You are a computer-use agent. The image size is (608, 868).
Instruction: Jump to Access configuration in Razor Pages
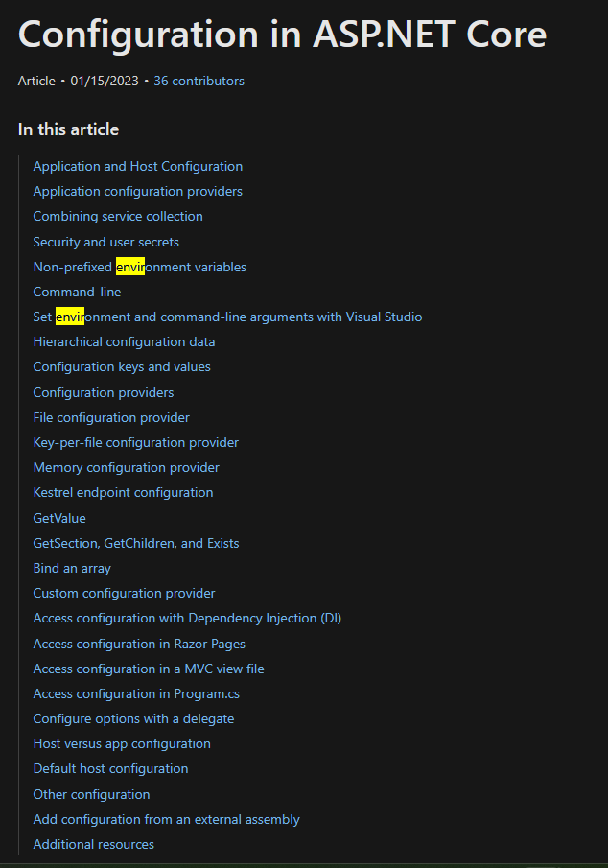click(x=139, y=644)
